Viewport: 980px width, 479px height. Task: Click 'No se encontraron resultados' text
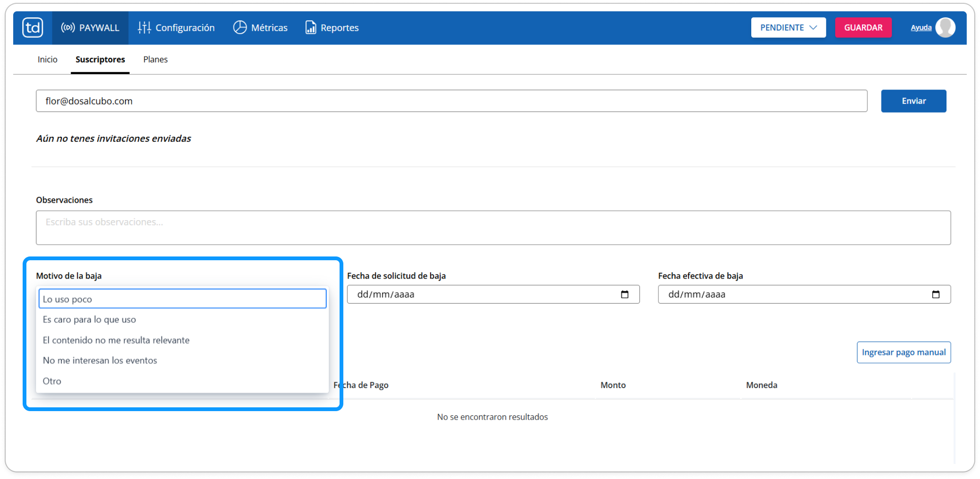(492, 417)
